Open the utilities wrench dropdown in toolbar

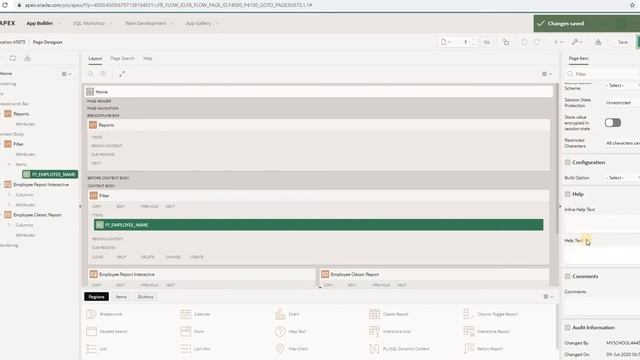point(576,42)
